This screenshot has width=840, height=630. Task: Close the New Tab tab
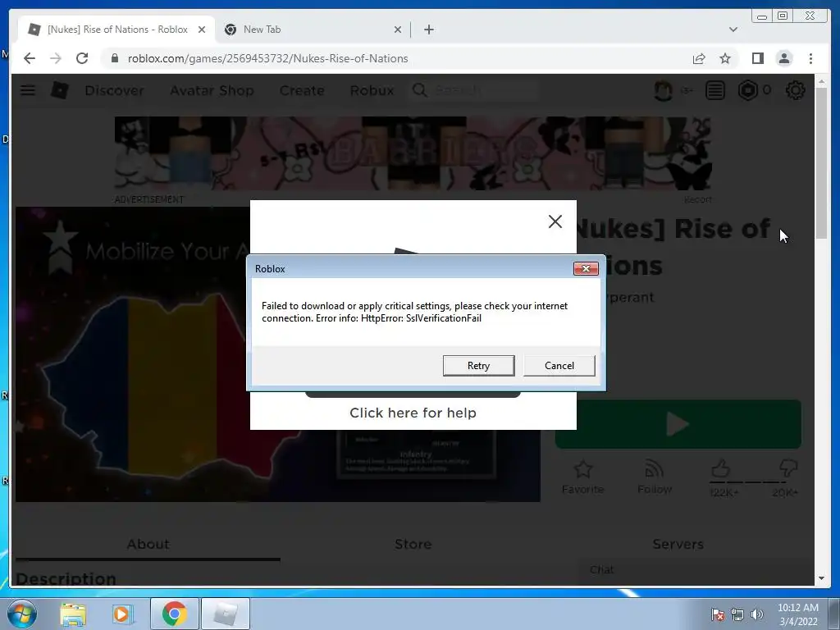point(398,30)
